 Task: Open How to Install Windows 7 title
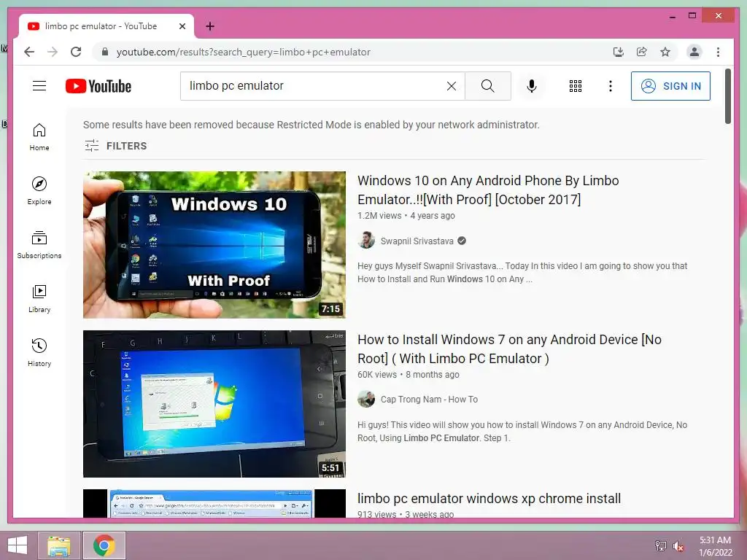point(509,349)
